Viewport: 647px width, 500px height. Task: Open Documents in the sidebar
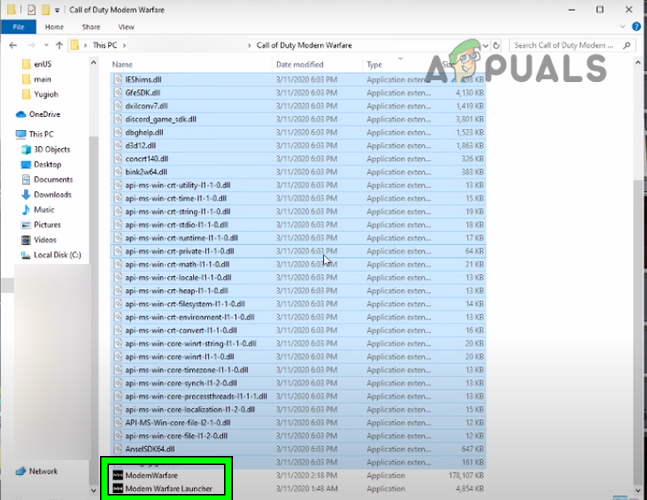[53, 179]
